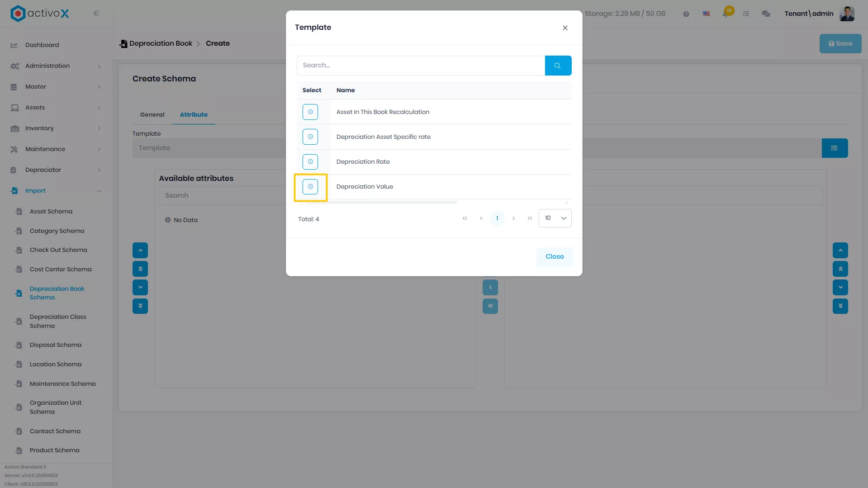Viewport: 868px width, 488px height.
Task: Focus the template Search field
Action: (x=421, y=66)
